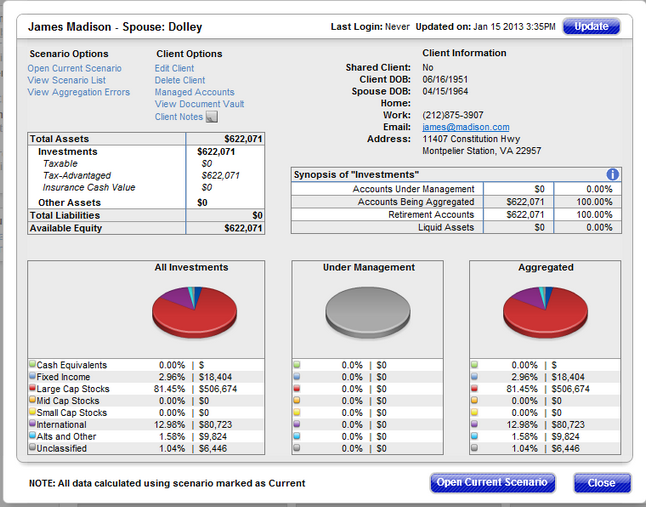Click the Update button
The width and height of the screenshot is (646, 507).
591,26
